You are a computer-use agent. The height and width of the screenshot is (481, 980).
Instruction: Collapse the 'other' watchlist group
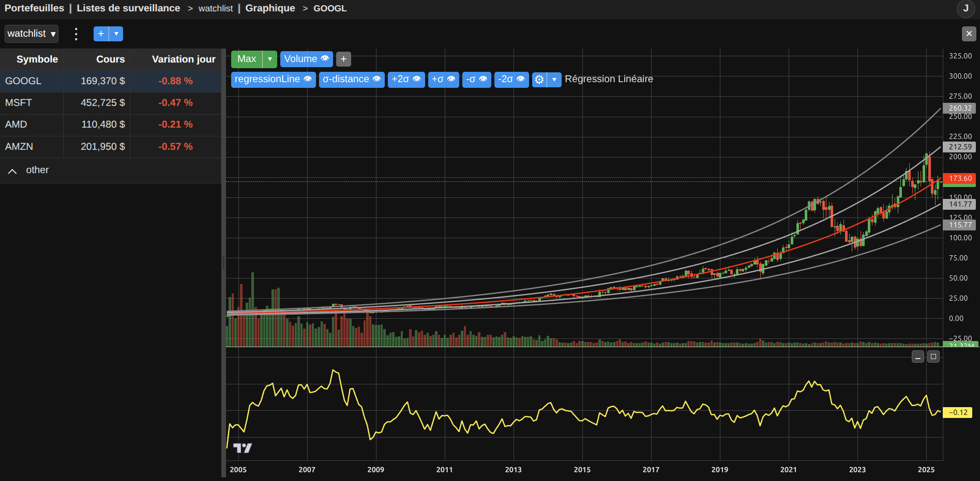[12, 170]
